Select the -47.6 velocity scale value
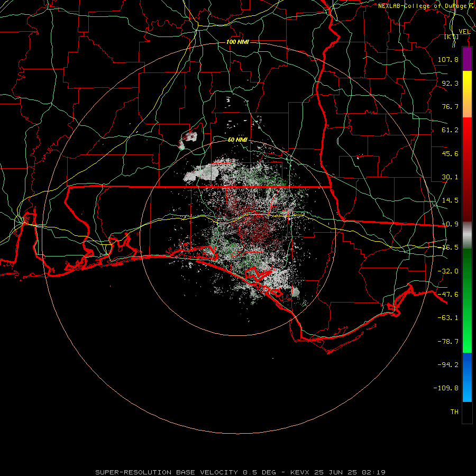 pyautogui.click(x=448, y=295)
